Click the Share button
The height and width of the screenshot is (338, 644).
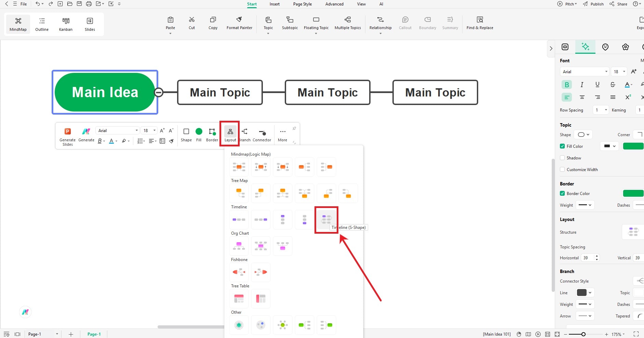(618, 4)
